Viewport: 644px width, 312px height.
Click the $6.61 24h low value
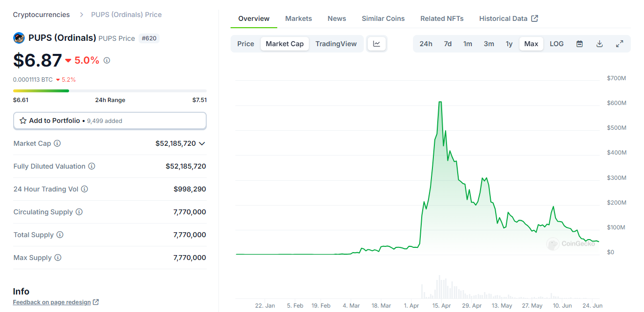coord(20,100)
